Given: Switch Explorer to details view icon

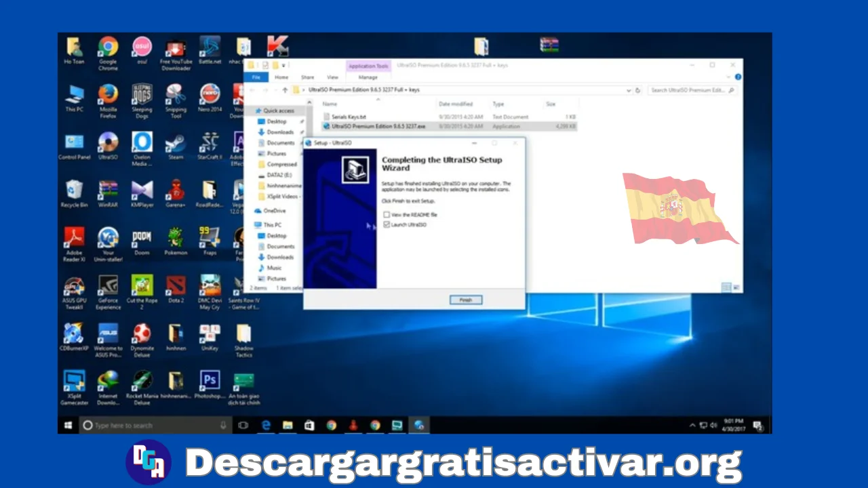Looking at the screenshot, I should [725, 287].
